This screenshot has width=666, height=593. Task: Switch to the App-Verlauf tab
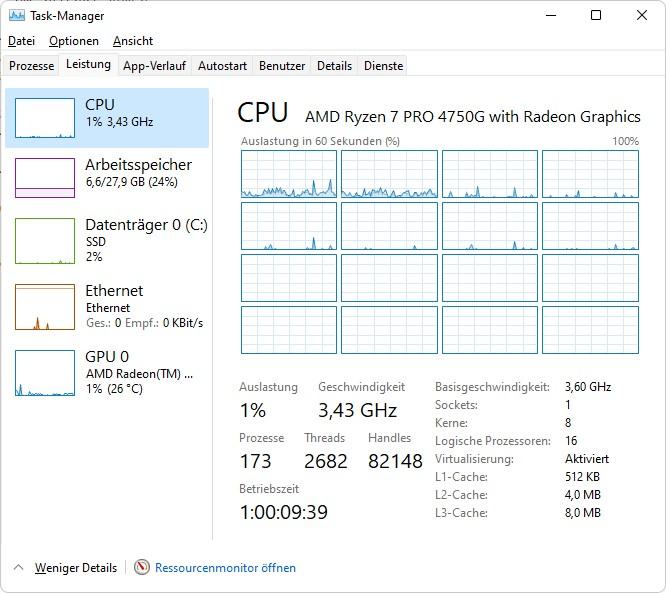point(155,66)
